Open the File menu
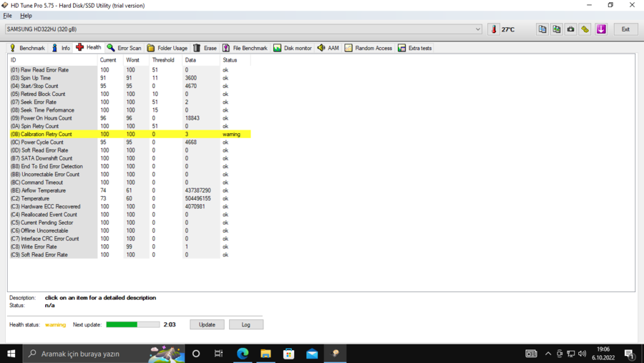This screenshot has width=644, height=363. [x=7, y=16]
